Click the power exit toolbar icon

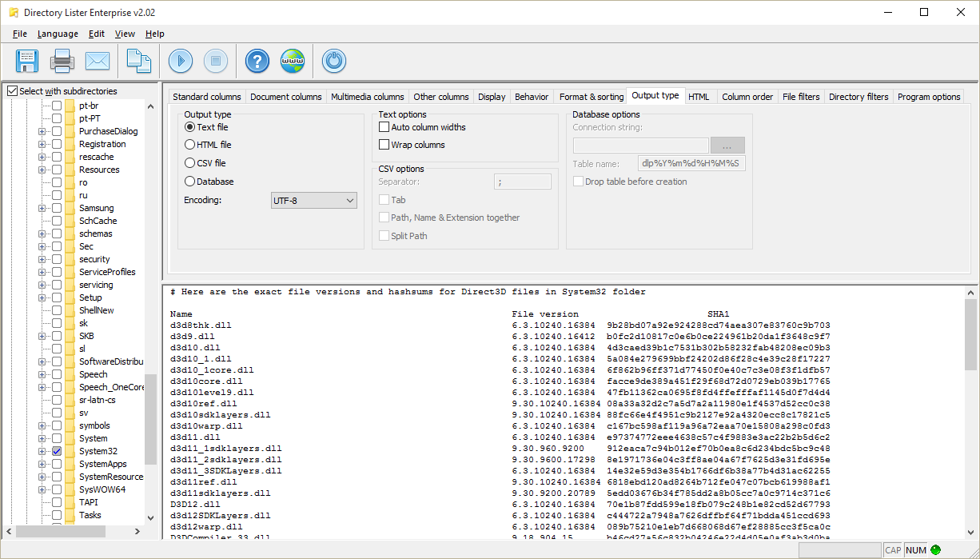coord(334,61)
